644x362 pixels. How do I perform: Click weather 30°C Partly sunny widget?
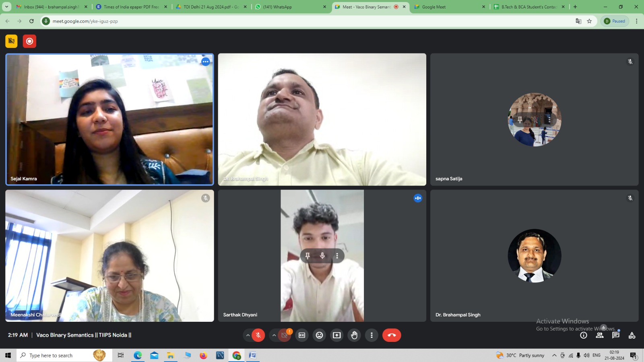(520, 355)
